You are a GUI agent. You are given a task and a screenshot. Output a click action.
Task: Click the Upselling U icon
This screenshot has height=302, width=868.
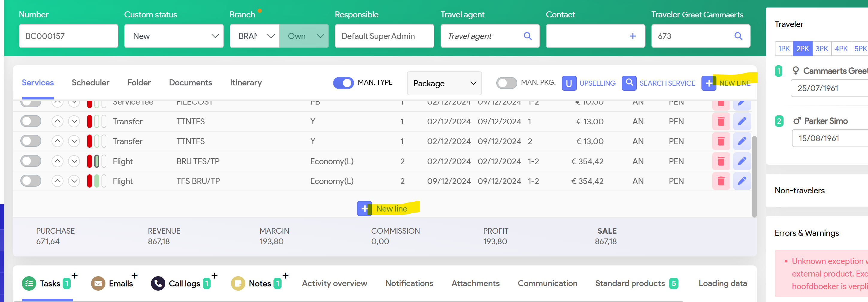569,83
